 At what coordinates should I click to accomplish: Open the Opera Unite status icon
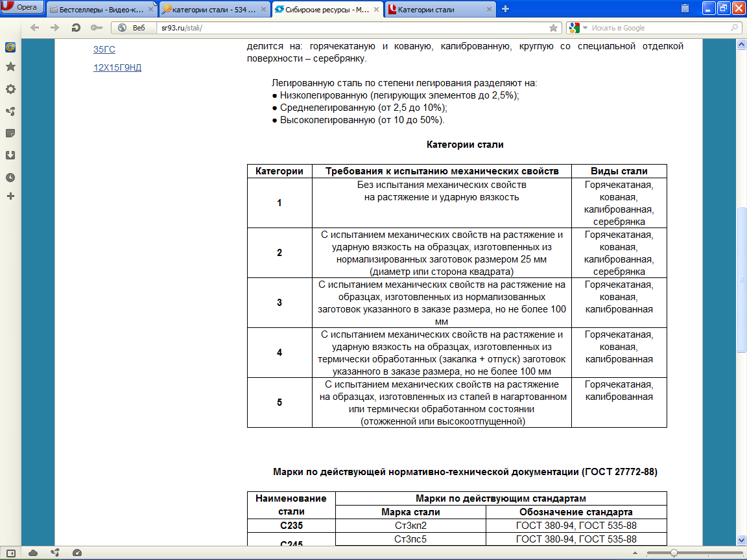coord(54,553)
